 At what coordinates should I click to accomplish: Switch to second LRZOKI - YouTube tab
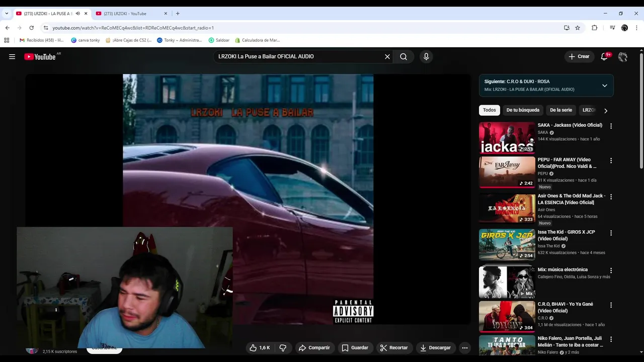click(x=130, y=14)
